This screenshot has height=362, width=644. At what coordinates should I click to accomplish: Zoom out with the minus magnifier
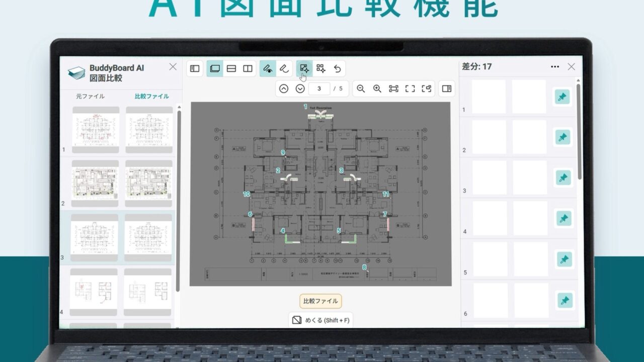click(x=361, y=88)
